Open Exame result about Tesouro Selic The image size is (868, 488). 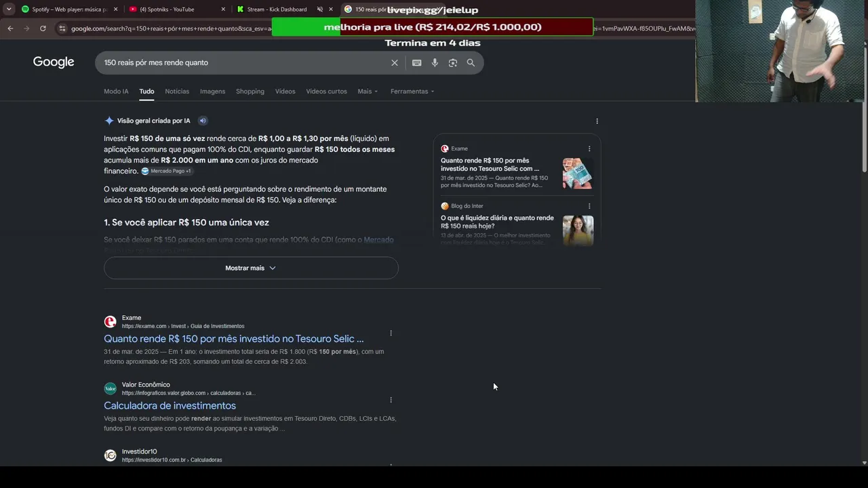pos(233,339)
